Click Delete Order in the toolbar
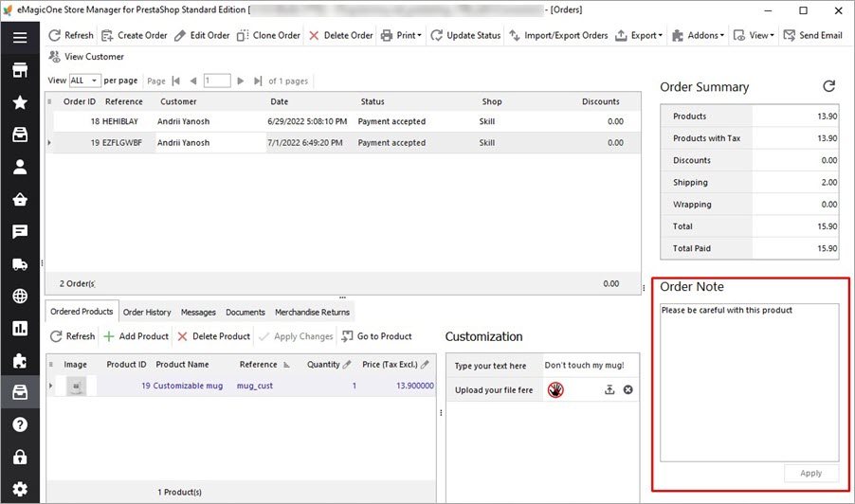855x504 pixels. pyautogui.click(x=341, y=35)
